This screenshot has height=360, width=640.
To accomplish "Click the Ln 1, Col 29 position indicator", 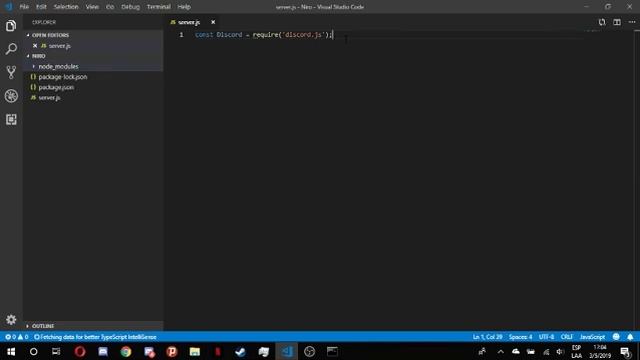I will (x=487, y=337).
